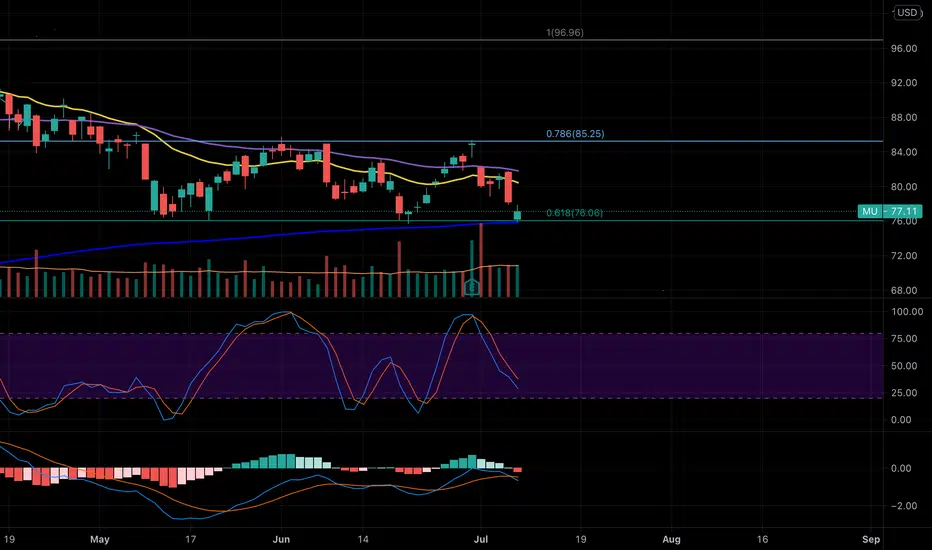Click the -2.00 MACD scale label

(902, 505)
